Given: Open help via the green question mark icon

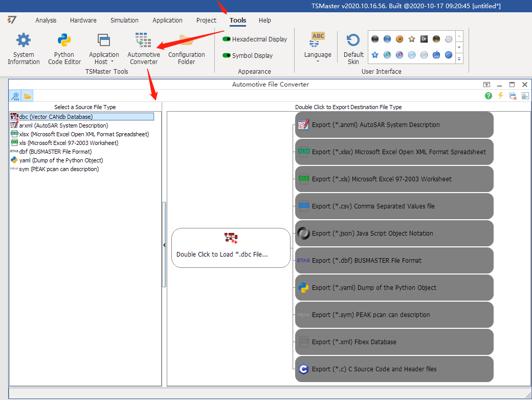Looking at the screenshot, I should (x=487, y=96).
